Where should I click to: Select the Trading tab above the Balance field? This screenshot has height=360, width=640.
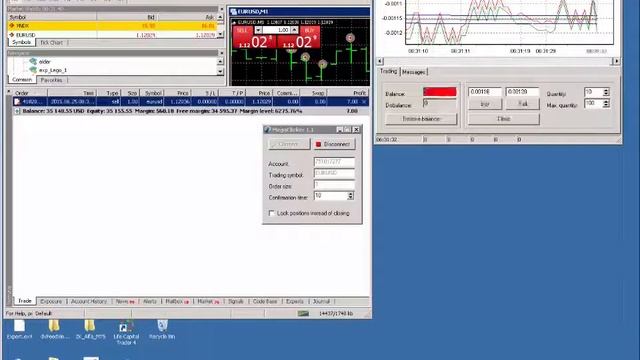tap(388, 71)
